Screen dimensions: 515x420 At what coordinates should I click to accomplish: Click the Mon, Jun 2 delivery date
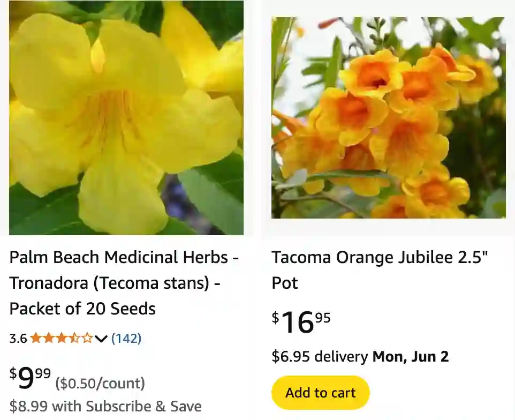pyautogui.click(x=411, y=356)
